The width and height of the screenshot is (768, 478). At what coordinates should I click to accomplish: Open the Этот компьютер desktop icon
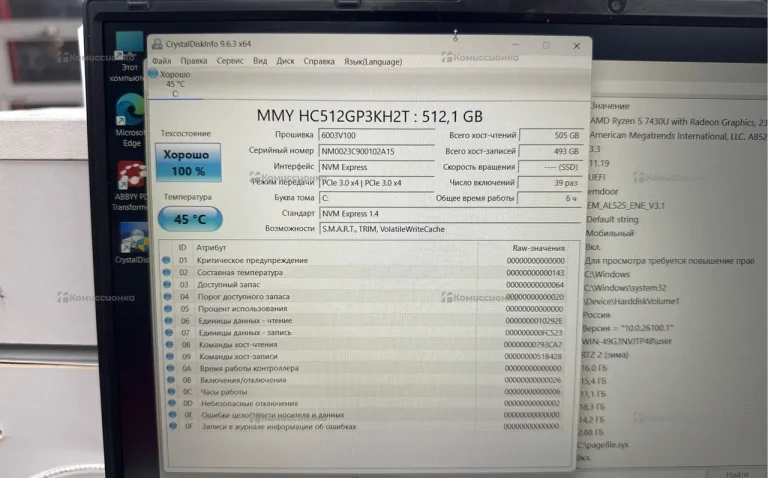(x=127, y=57)
